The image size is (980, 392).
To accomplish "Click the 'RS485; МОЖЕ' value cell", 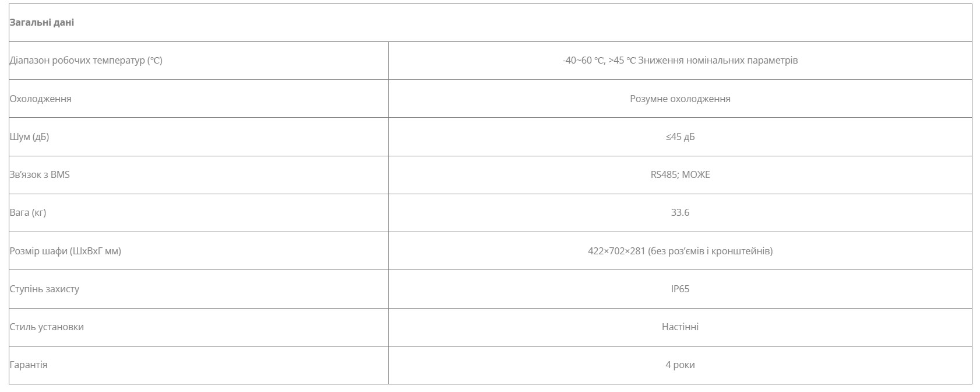I will (x=680, y=174).
